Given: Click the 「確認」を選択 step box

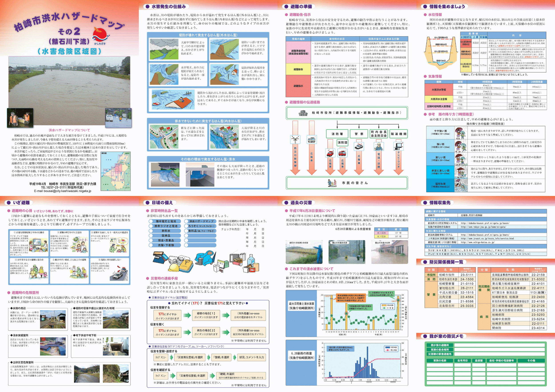Looking at the screenshot, I should coord(241,376).
